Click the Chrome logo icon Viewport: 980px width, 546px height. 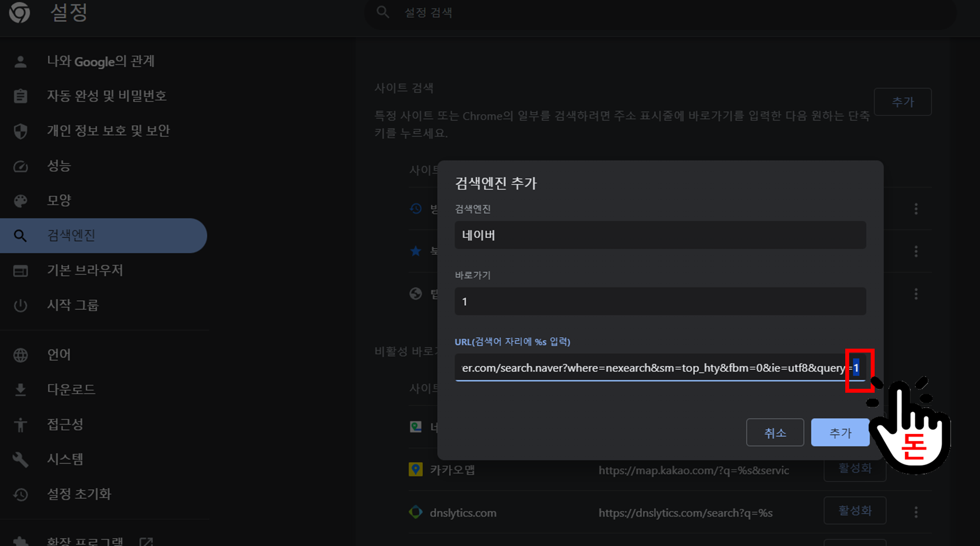pos(20,12)
